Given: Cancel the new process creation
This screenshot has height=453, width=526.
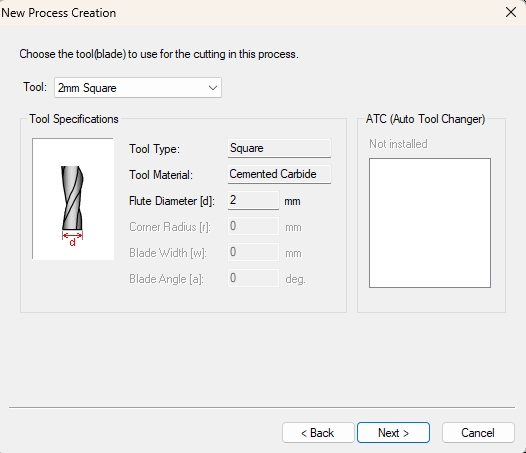Looking at the screenshot, I should [478, 433].
